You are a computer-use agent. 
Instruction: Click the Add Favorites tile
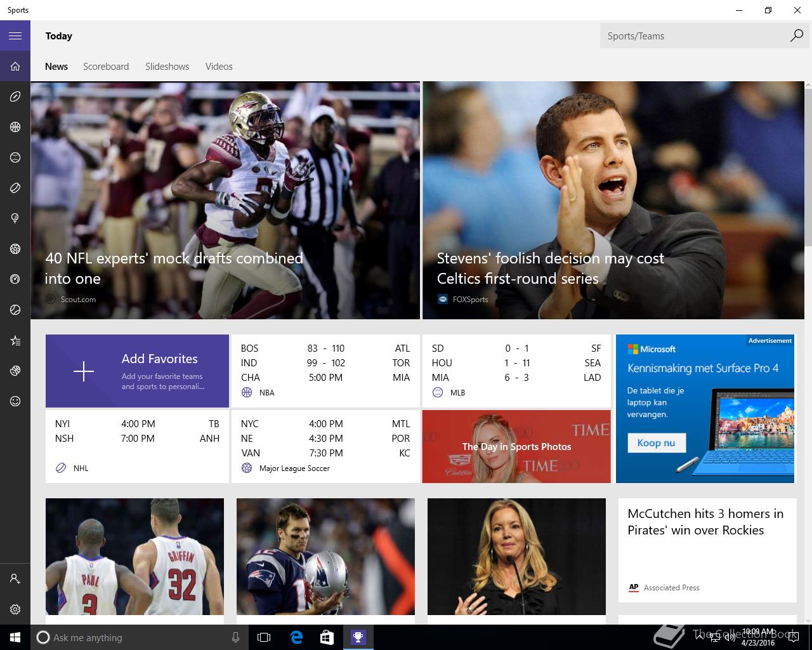point(137,371)
